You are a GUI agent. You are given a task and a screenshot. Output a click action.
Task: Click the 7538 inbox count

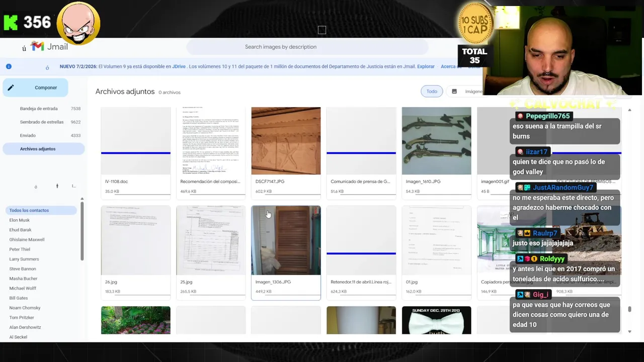click(75, 109)
